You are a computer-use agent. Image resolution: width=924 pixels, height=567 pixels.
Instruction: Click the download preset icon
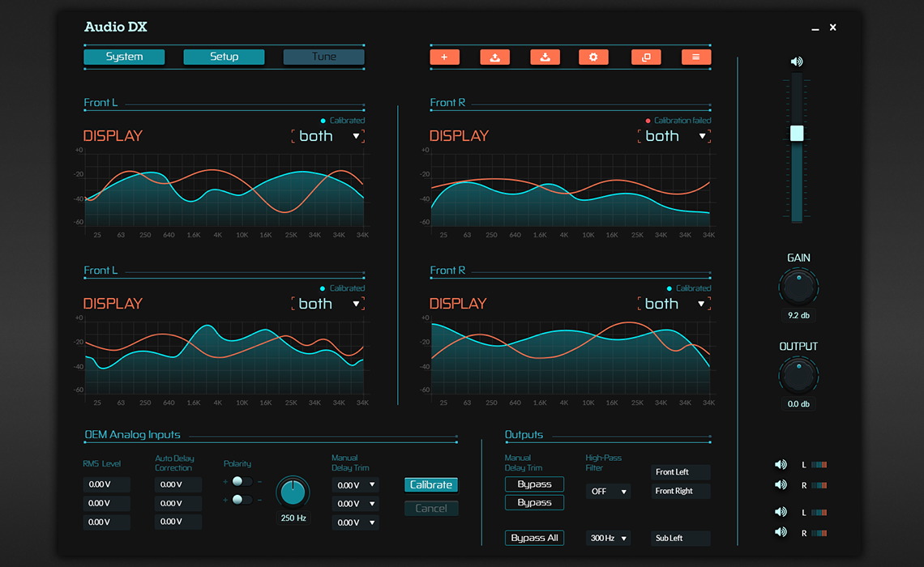coord(545,57)
